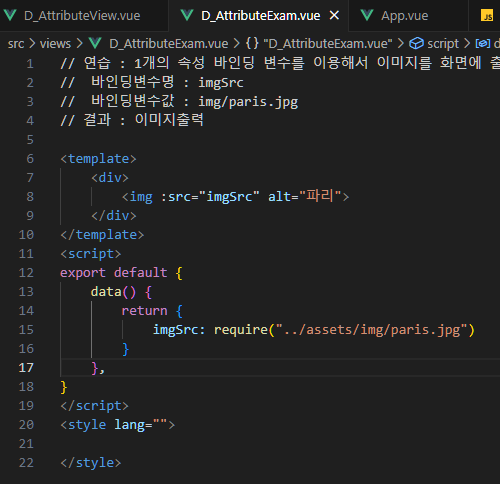Click the opening <script> tag
Screen dimensions: 500x484
(91, 254)
